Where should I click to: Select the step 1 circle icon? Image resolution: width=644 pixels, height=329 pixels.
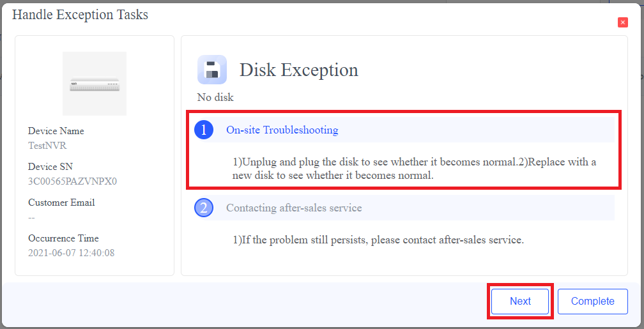pyautogui.click(x=203, y=130)
